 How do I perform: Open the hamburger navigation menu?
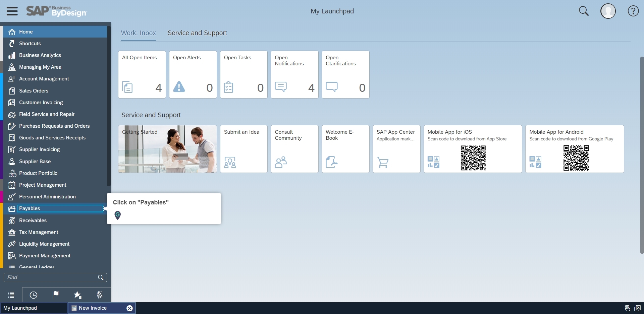tap(12, 11)
